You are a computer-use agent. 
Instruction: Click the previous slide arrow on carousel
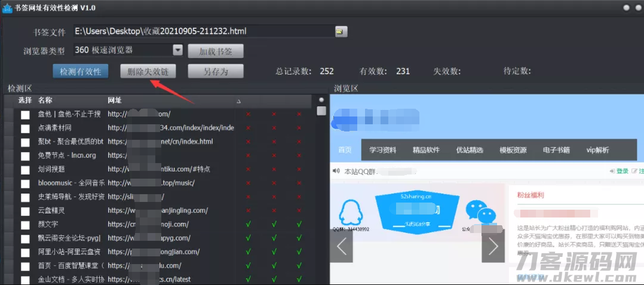click(342, 246)
